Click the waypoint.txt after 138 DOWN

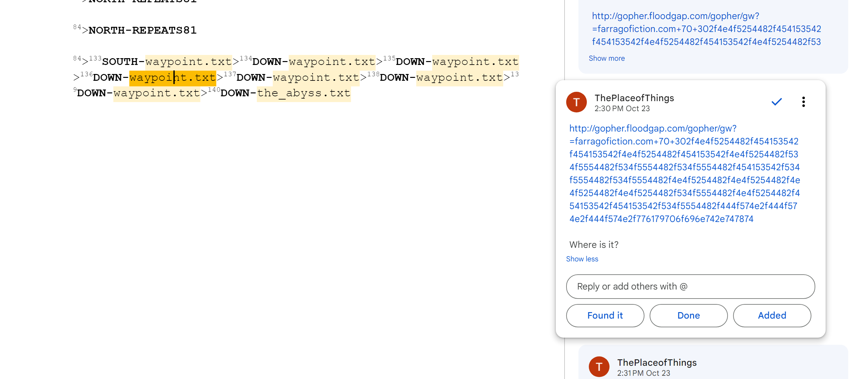(x=459, y=78)
